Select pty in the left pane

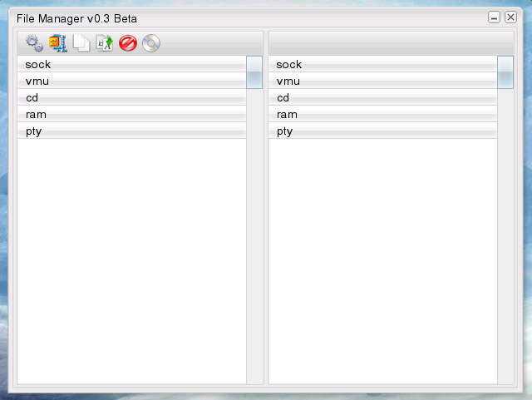[x=131, y=131]
